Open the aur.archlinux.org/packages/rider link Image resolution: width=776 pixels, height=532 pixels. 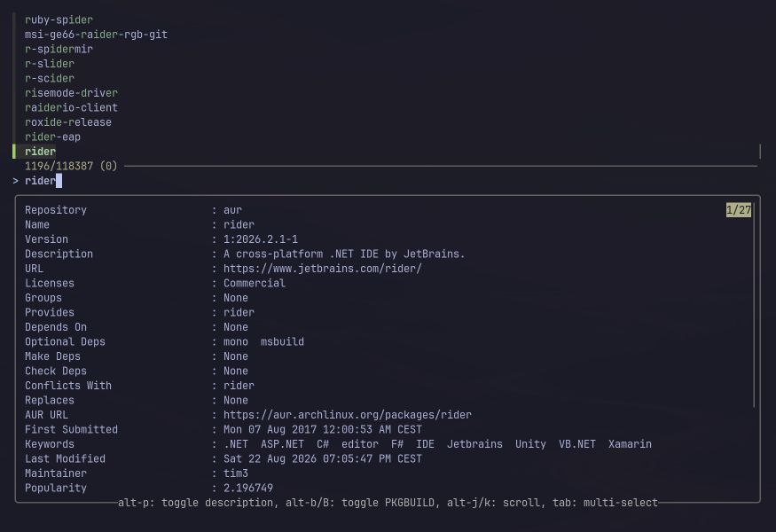pos(348,415)
